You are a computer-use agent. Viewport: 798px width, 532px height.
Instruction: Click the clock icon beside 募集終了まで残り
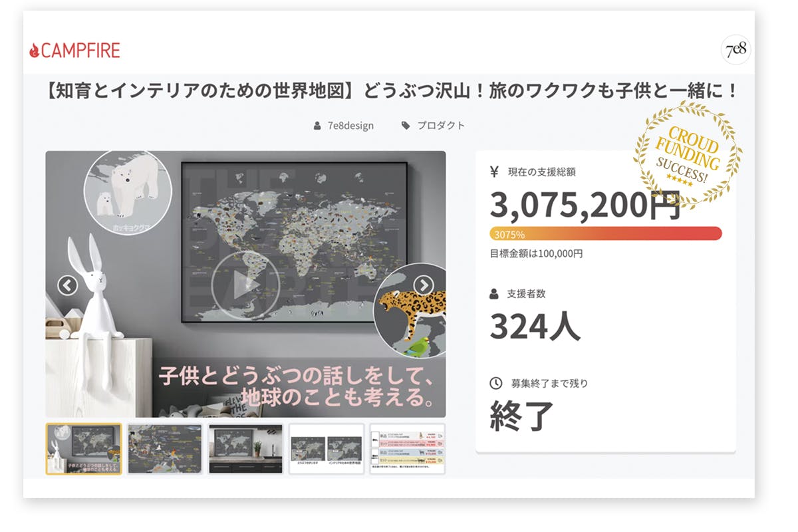pos(495,383)
